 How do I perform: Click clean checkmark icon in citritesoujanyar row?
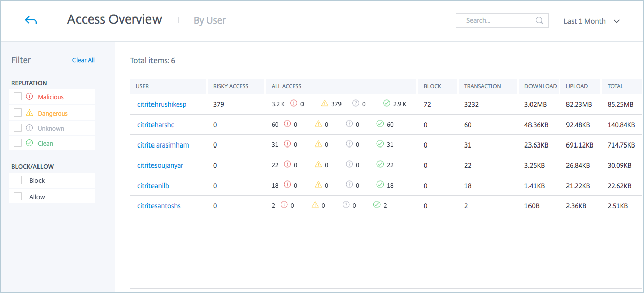point(380,164)
